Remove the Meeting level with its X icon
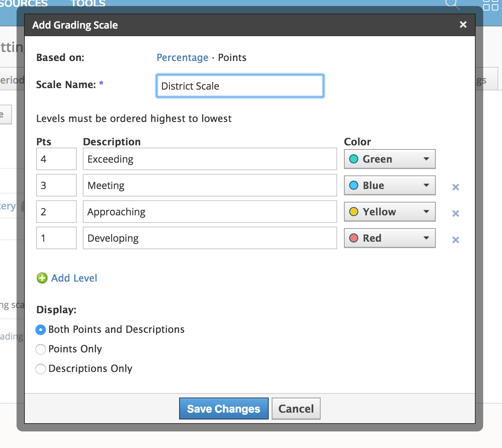 (455, 187)
